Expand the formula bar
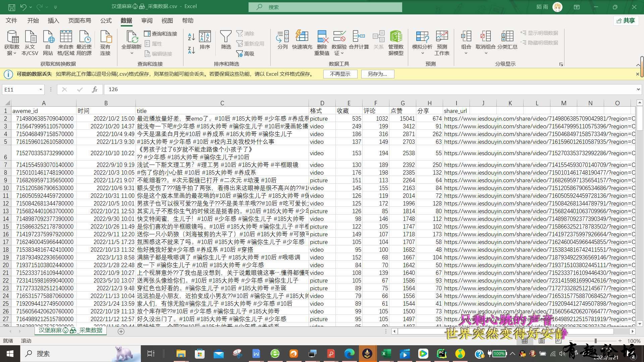The image size is (644, 362). (638, 89)
